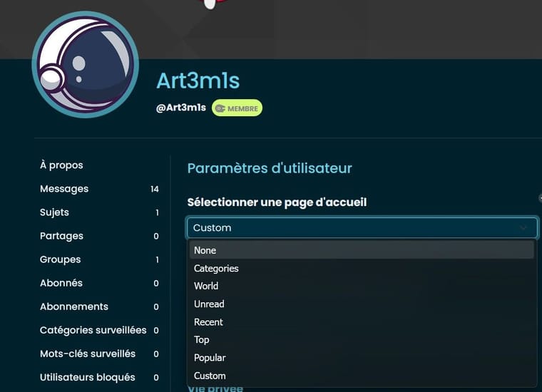
Task: Choose Categories as the homepage option
Action: [x=216, y=269]
